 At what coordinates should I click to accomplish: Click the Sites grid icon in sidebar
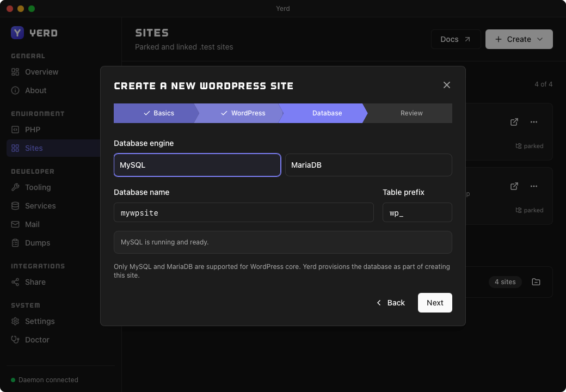(15, 148)
